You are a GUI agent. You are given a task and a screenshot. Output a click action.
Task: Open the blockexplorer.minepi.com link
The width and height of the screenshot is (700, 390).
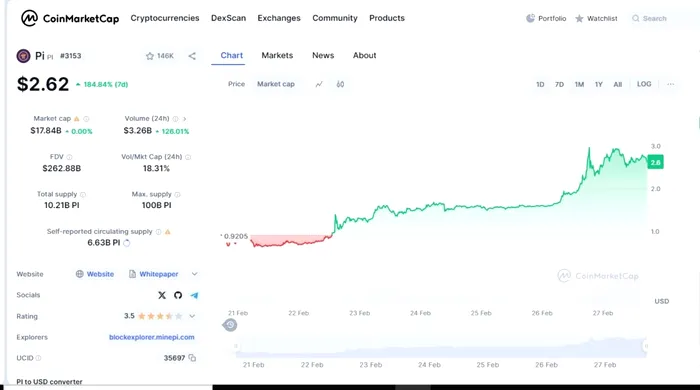coord(152,337)
